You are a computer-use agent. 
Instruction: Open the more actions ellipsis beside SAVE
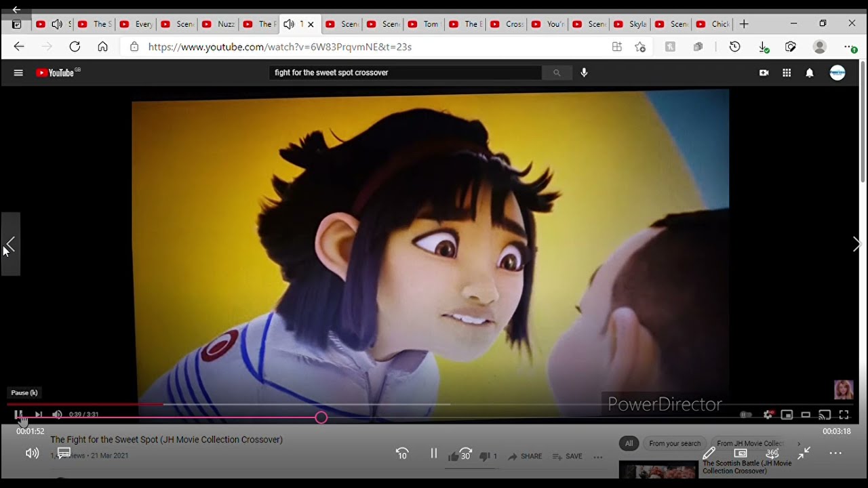[597, 457]
